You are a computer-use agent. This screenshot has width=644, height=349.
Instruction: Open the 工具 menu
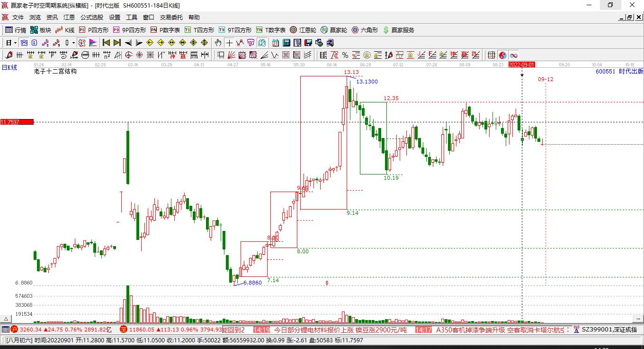[x=132, y=18]
